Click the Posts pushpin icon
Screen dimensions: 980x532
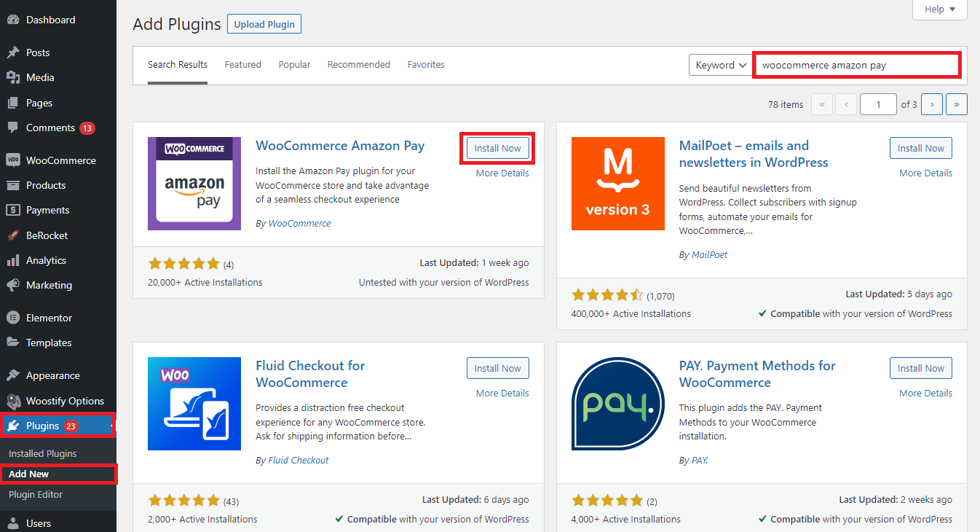pyautogui.click(x=13, y=52)
